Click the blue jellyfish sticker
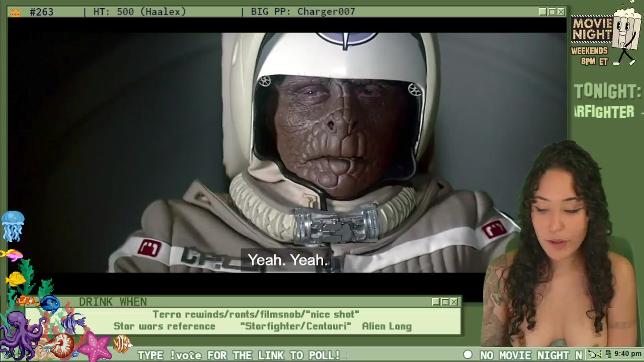The height and width of the screenshot is (362, 644). (x=13, y=226)
